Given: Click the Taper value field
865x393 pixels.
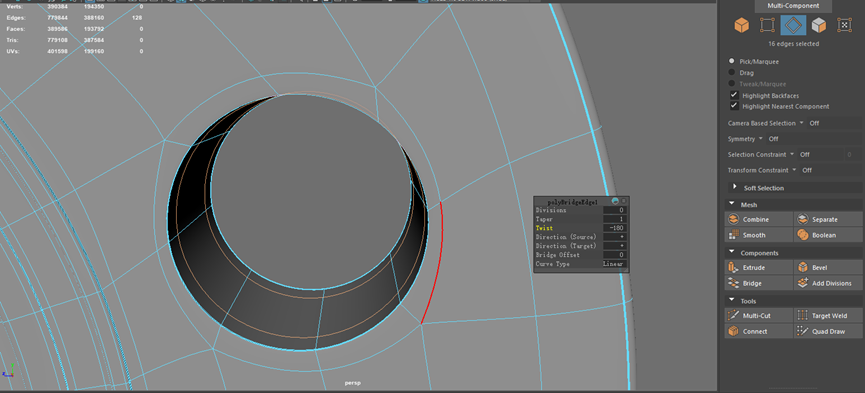Looking at the screenshot, I should click(615, 219).
